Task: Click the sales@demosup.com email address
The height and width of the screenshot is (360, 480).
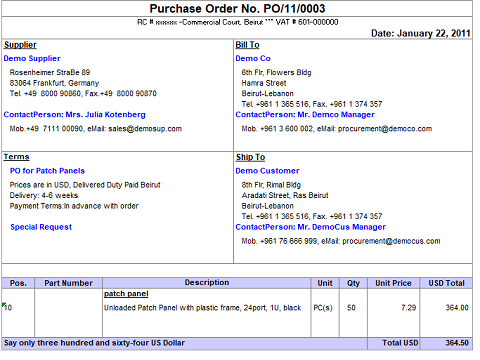Action: pos(145,129)
